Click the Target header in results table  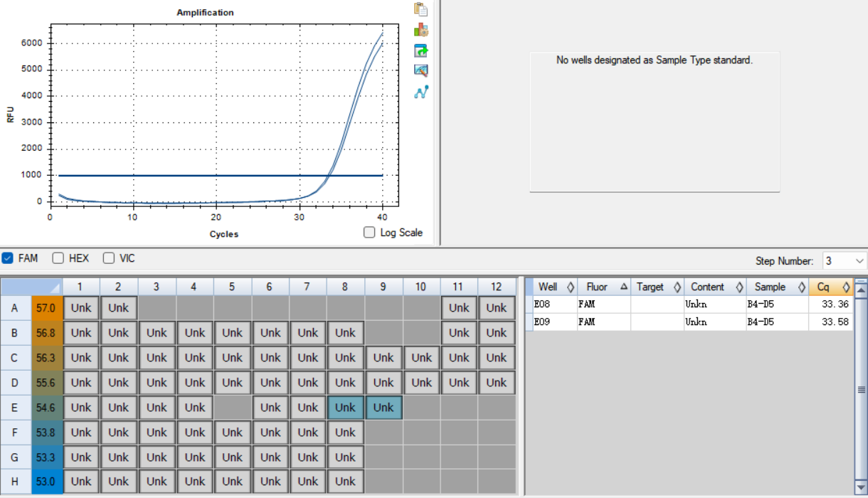tap(657, 287)
